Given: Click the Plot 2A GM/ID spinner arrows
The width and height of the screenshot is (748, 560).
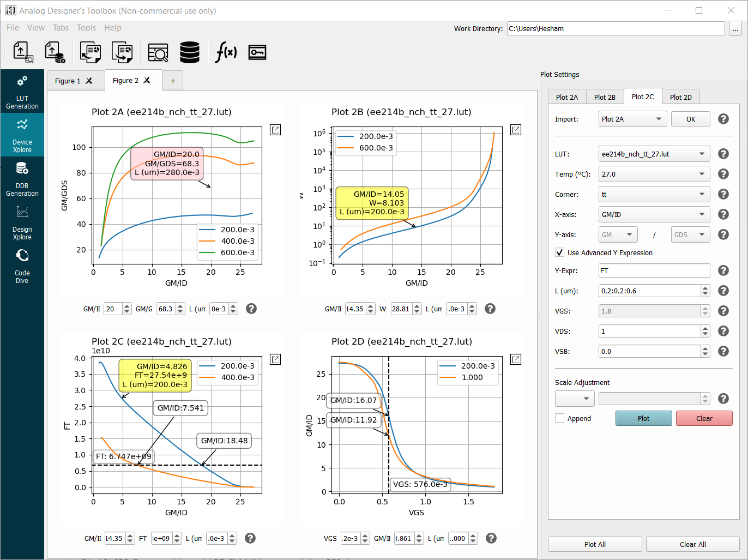Looking at the screenshot, I should pos(127,309).
